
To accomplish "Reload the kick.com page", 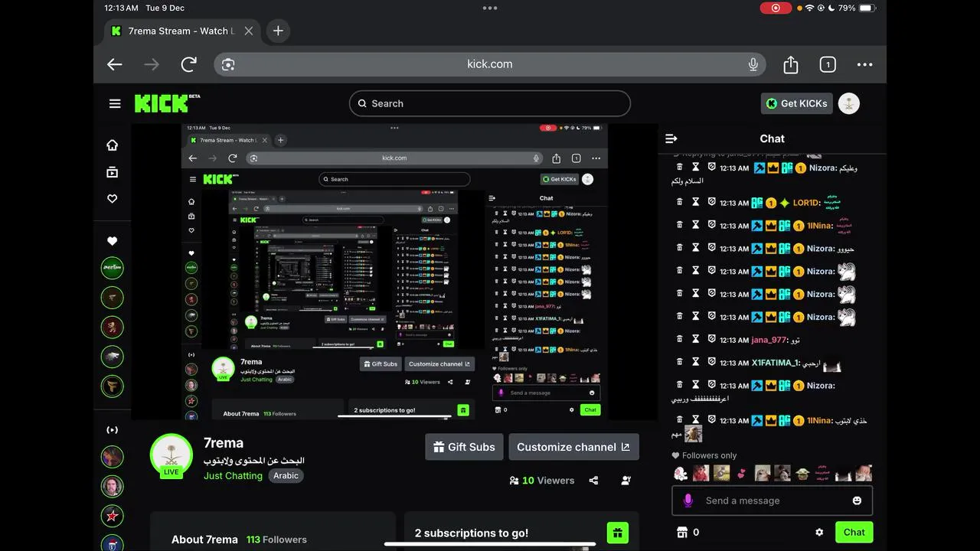I will pos(189,64).
